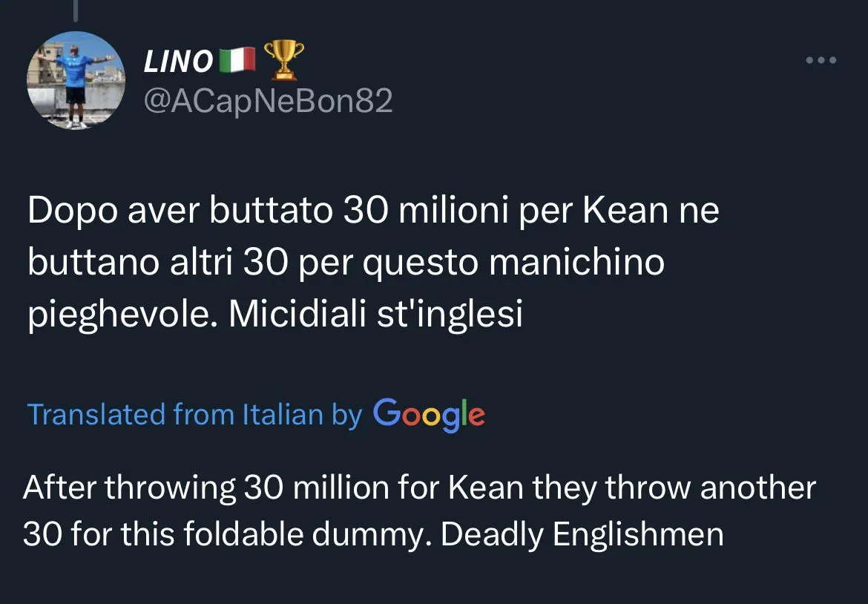Click the "Translated from Italian by" link
This screenshot has width=868, height=604.
(194, 414)
